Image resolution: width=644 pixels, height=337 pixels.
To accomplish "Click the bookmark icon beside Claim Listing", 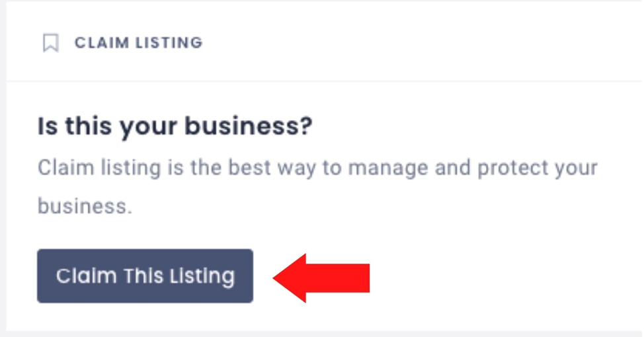I will pos(50,43).
